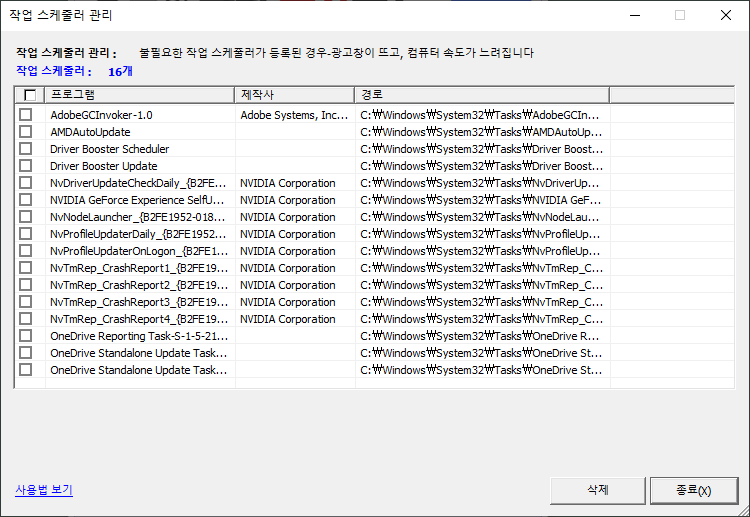
Task: Minimize the 작업 스케줄러 관리 window
Action: tap(635, 15)
